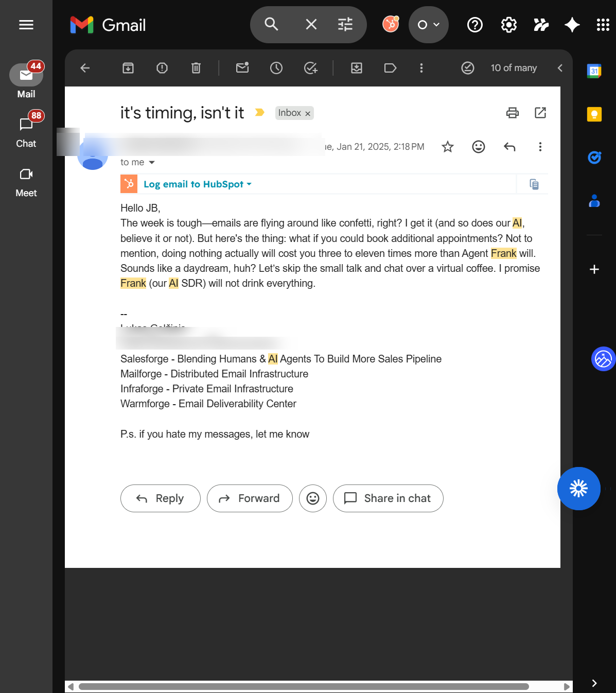Open the message More options dots
Image resolution: width=616 pixels, height=693 pixels.
pyautogui.click(x=540, y=147)
